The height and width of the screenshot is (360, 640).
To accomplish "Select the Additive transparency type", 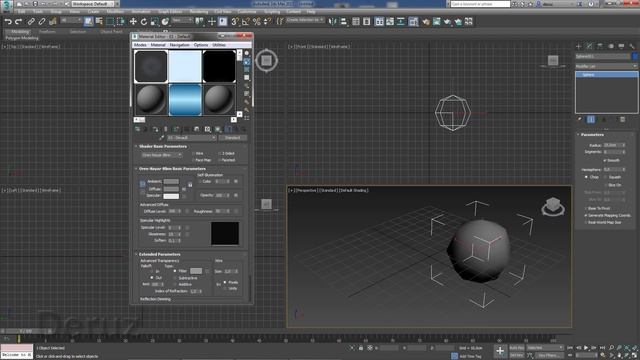I will coord(175,284).
